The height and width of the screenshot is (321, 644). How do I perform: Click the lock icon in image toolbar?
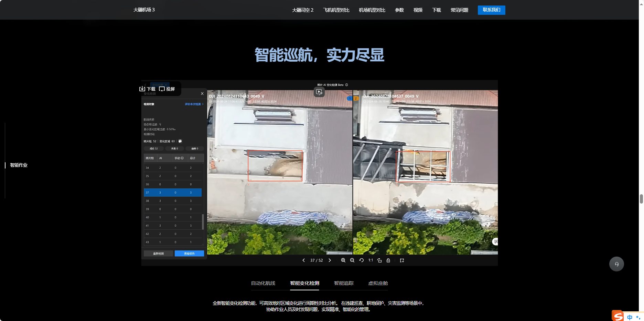click(x=388, y=260)
